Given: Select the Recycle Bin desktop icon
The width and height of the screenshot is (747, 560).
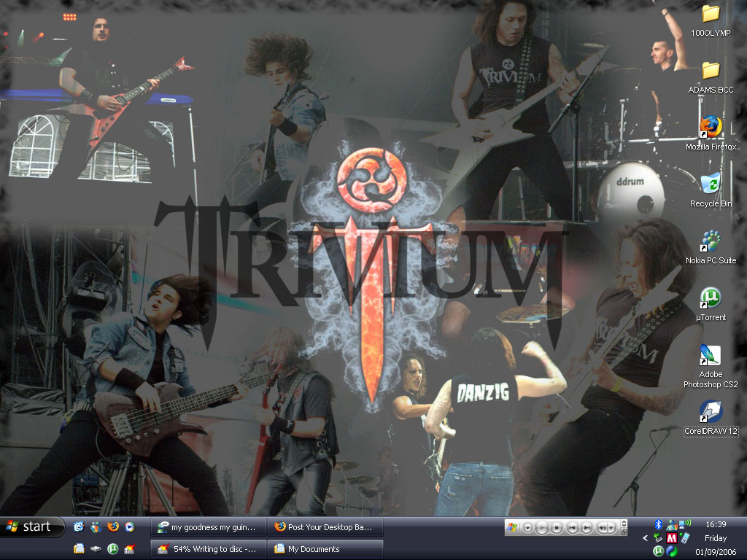Looking at the screenshot, I should tap(711, 190).
